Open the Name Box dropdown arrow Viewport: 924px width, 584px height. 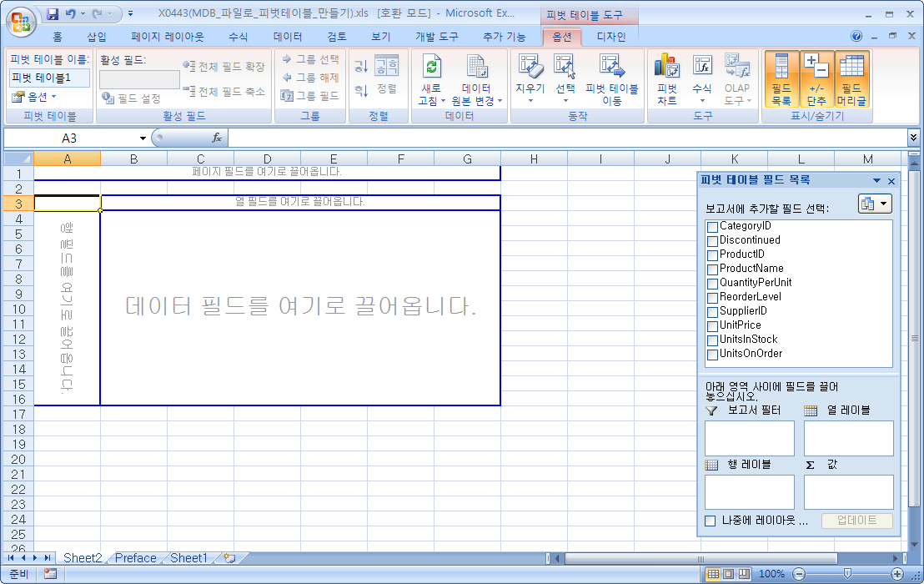143,138
